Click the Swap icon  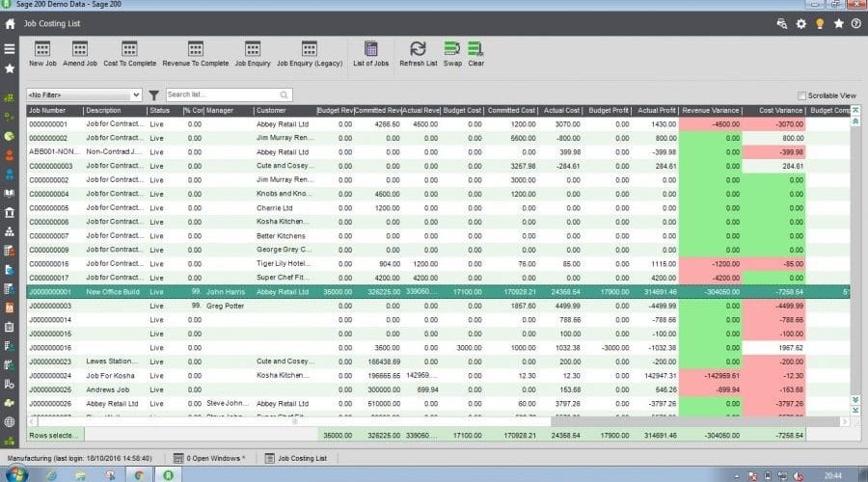pyautogui.click(x=452, y=54)
